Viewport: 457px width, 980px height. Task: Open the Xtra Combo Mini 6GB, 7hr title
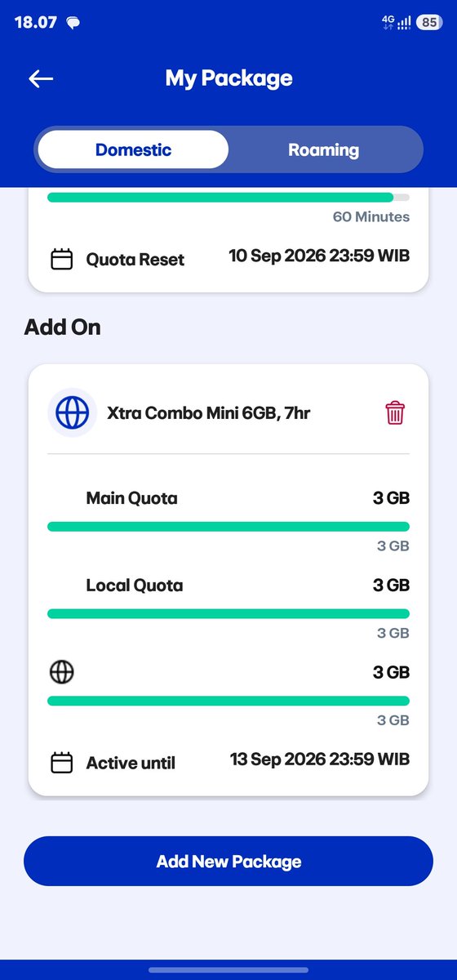click(x=209, y=413)
